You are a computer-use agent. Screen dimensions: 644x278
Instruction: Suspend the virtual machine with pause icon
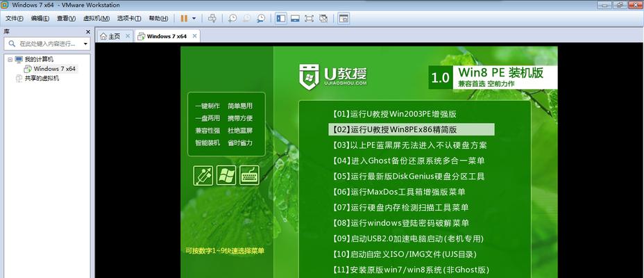(184, 19)
